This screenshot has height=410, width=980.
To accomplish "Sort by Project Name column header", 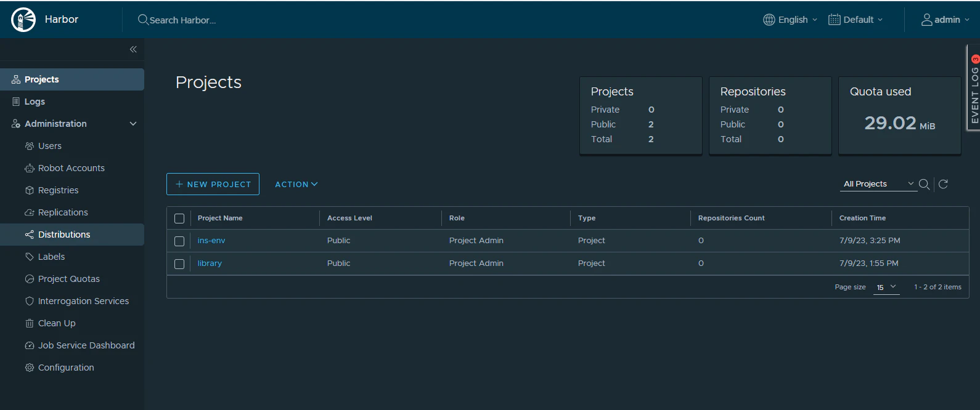I will (220, 218).
